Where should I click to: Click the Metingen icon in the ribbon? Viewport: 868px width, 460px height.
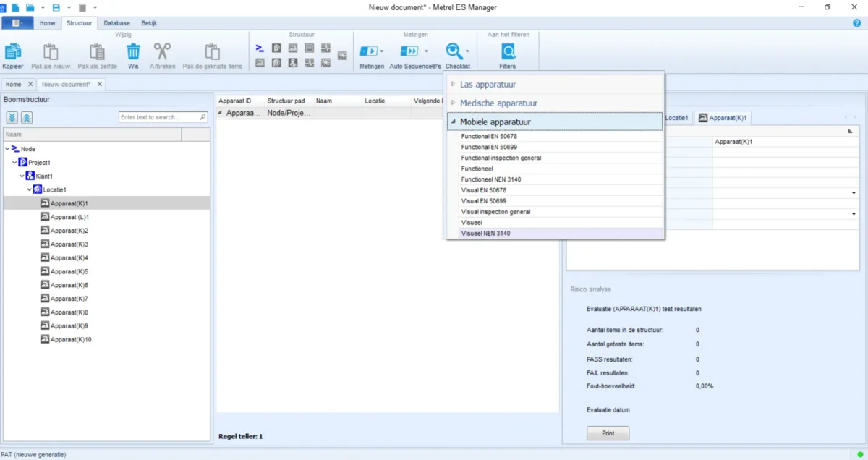[x=369, y=51]
